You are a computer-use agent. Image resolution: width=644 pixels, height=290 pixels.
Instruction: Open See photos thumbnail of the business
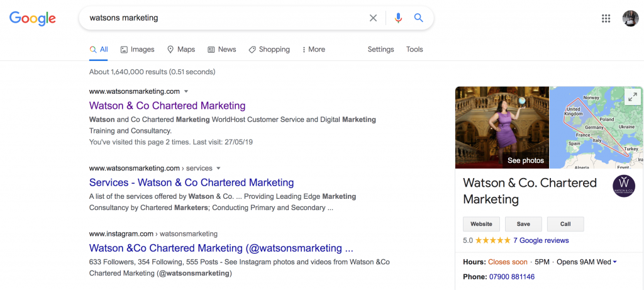[502, 127]
